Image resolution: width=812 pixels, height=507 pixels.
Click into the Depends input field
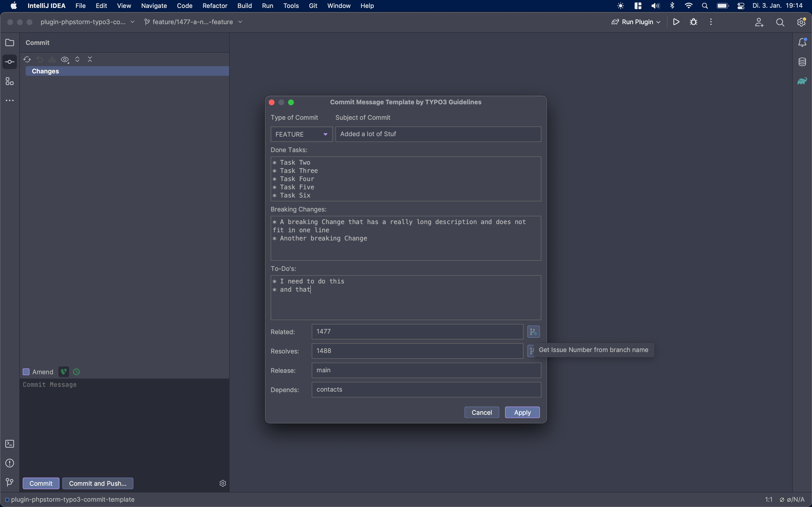pos(426,390)
